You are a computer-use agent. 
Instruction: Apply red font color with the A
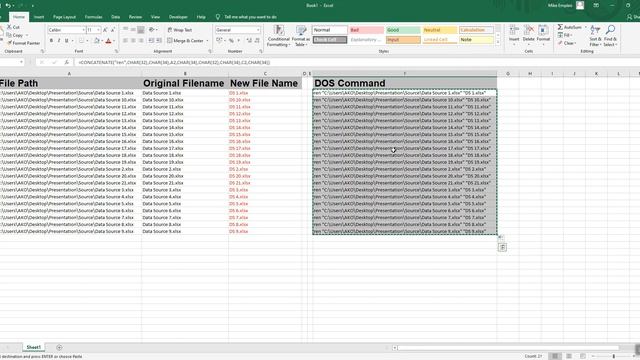109,41
